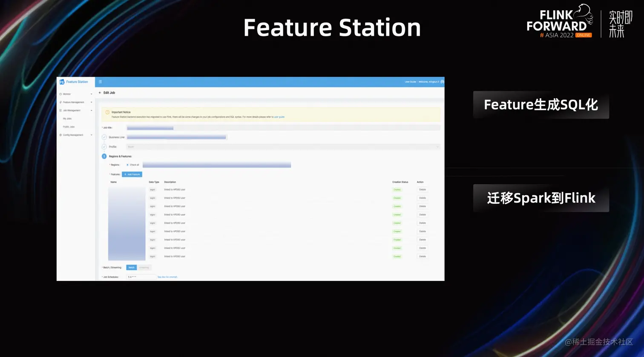Click the Regions & Features section heading
This screenshot has height=357, width=644.
pyautogui.click(x=121, y=157)
